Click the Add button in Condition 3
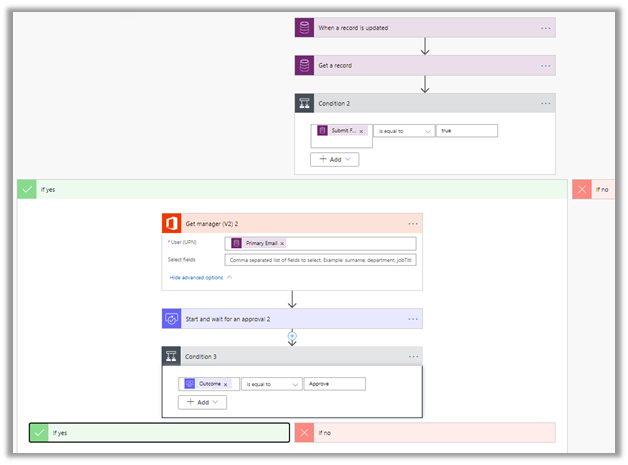The width and height of the screenshot is (628, 465). [x=202, y=402]
